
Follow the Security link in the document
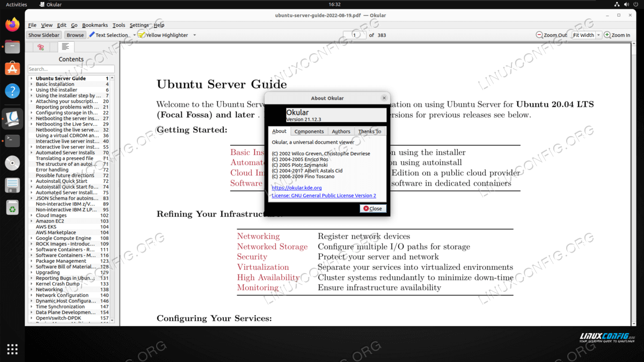(x=252, y=257)
